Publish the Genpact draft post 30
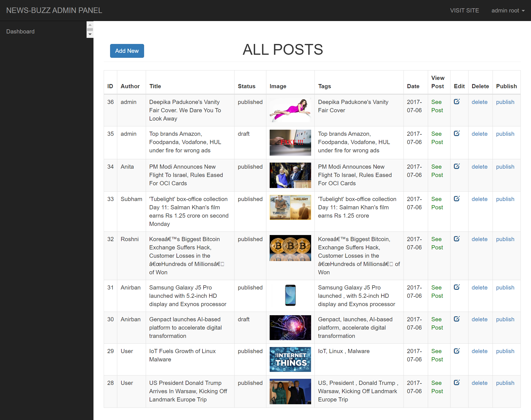531x420 pixels. pos(505,319)
